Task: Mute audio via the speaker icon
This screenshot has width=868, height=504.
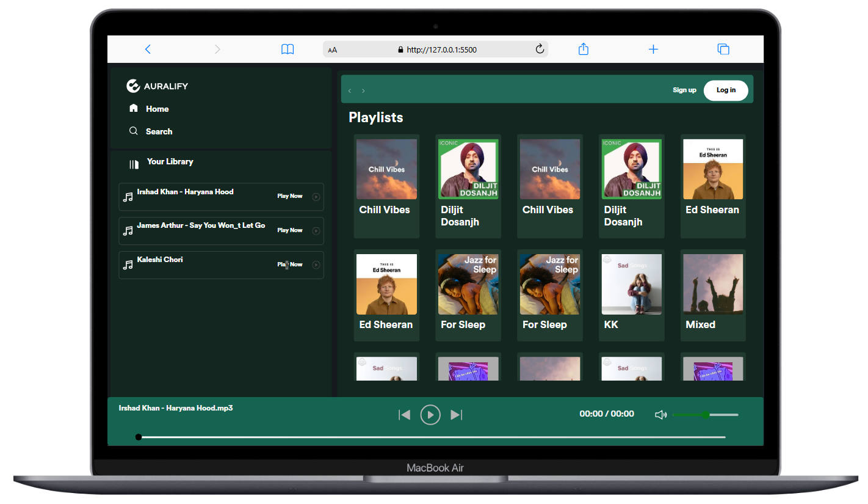Action: [660, 415]
